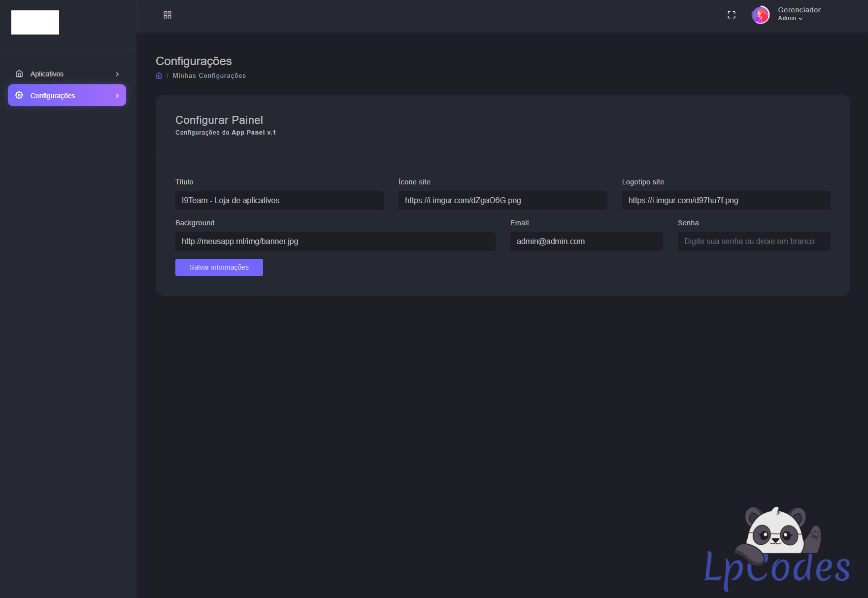Open the Aplicativos sidebar menu
This screenshot has width=868, height=598.
(47, 74)
